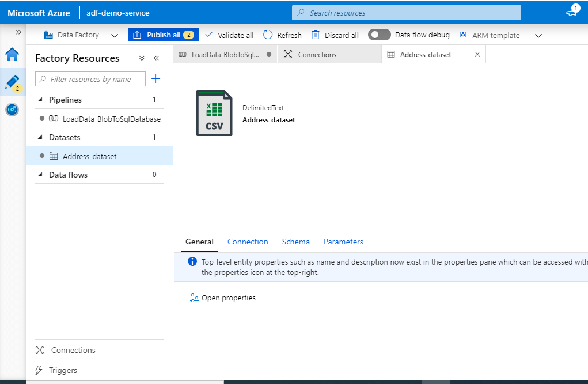This screenshot has width=588, height=384.
Task: Click DelimitedText type label
Action: pos(263,108)
